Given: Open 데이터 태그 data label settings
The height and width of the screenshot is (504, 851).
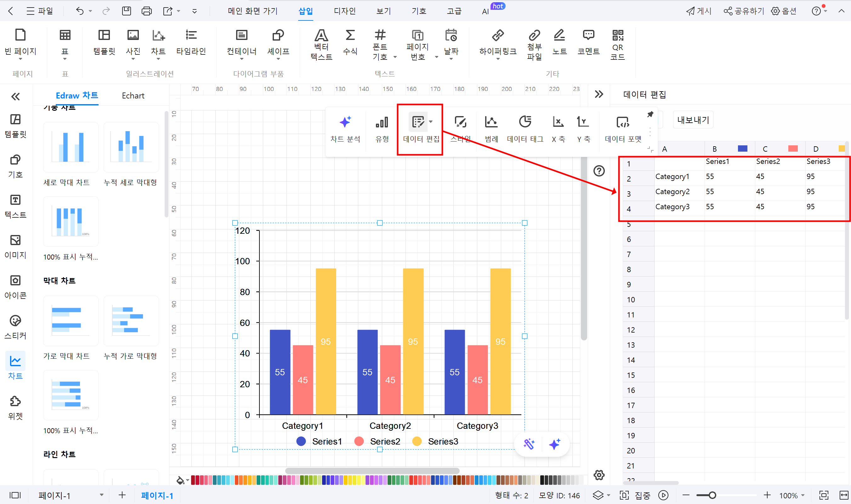Looking at the screenshot, I should point(525,129).
